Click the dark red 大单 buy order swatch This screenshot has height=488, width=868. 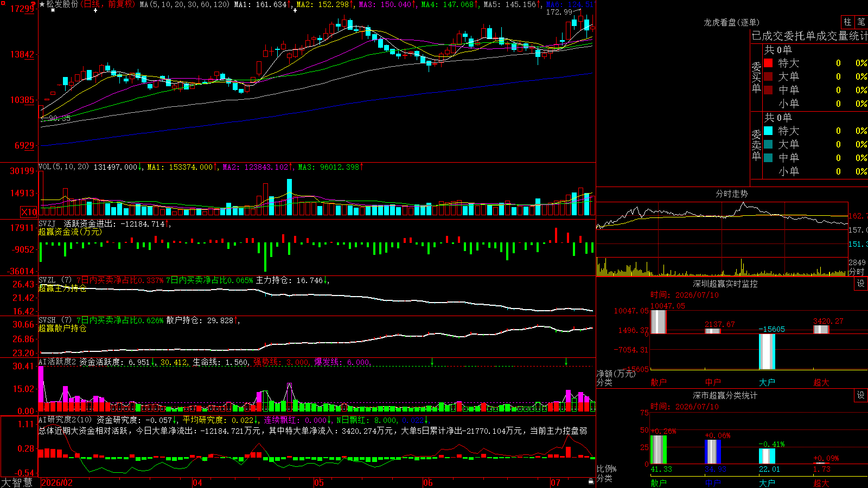(768, 76)
